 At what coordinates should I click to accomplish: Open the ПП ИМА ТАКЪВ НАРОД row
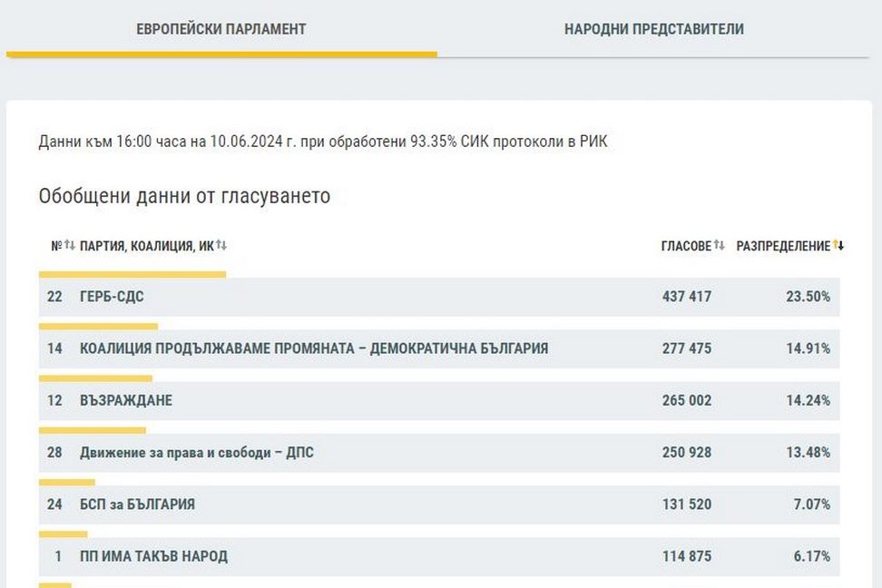tap(153, 556)
